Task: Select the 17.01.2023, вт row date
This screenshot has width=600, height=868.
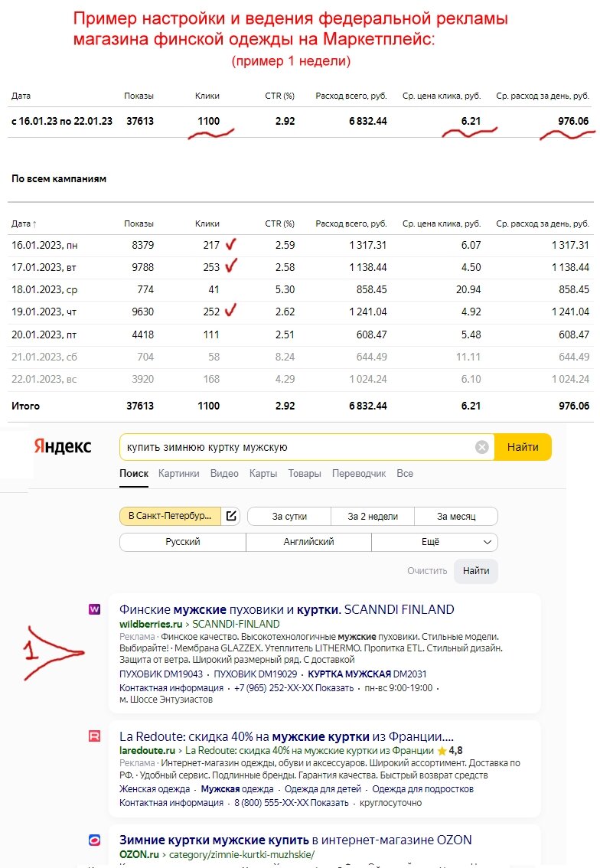Action: pyautogui.click(x=44, y=267)
